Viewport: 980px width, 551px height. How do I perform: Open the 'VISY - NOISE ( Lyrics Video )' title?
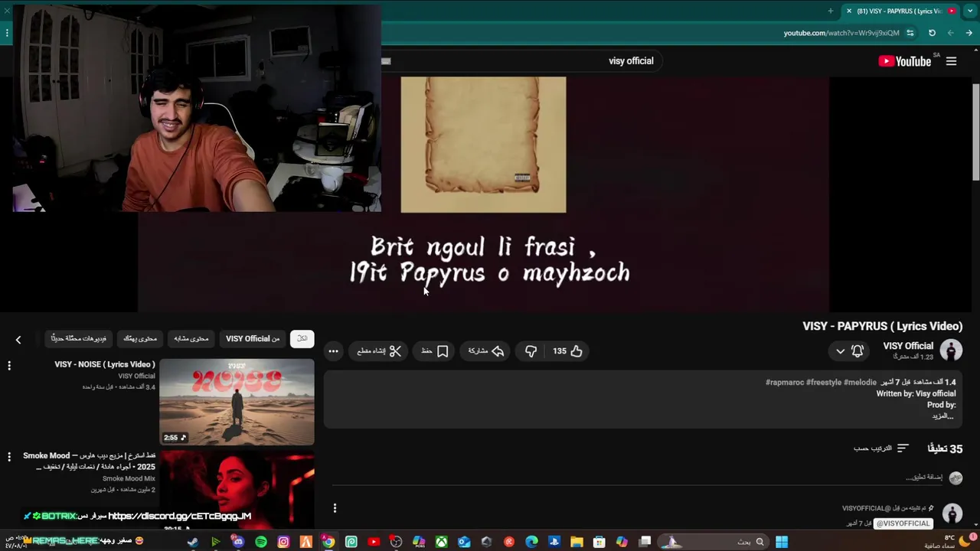(105, 364)
